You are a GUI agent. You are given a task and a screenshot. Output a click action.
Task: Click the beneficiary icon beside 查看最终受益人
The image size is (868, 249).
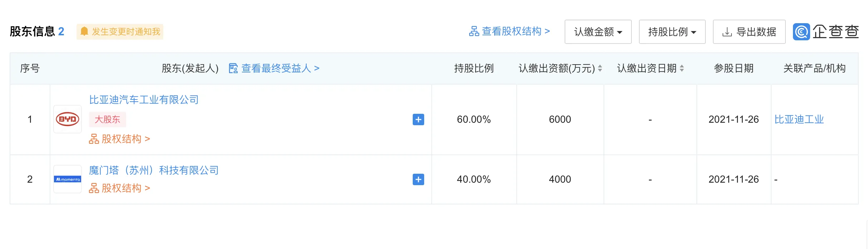point(233,68)
